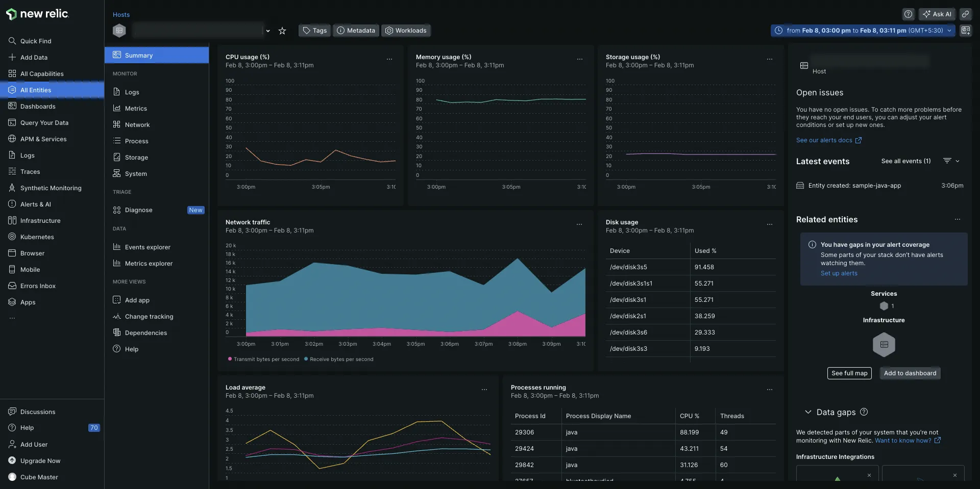
Task: Click the Workloads button
Action: point(406,31)
